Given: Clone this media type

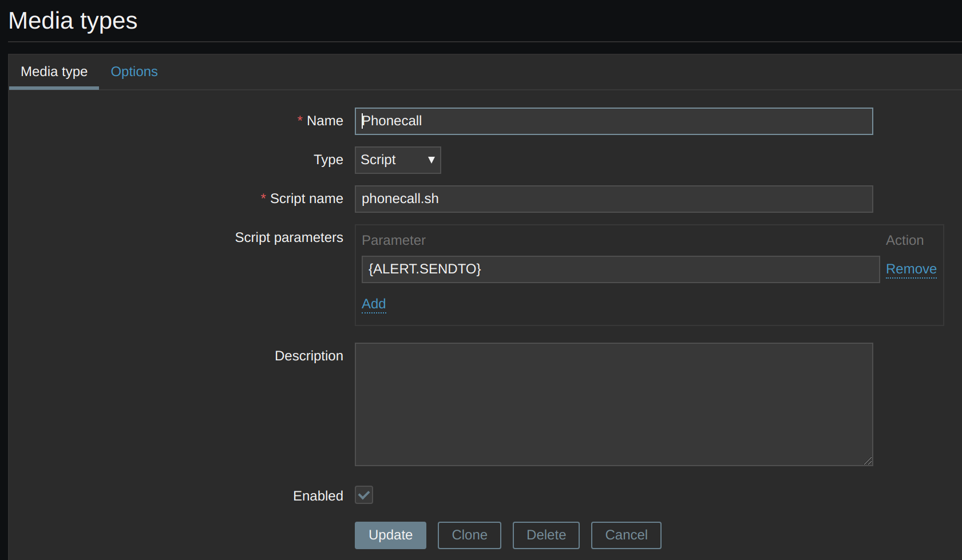Looking at the screenshot, I should coord(469,535).
